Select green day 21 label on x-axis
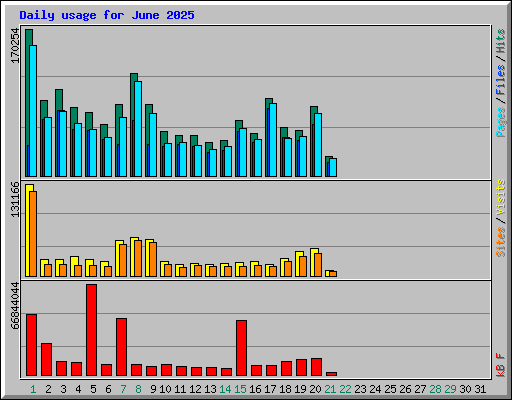Viewport: 512px width, 400px height. (330, 389)
